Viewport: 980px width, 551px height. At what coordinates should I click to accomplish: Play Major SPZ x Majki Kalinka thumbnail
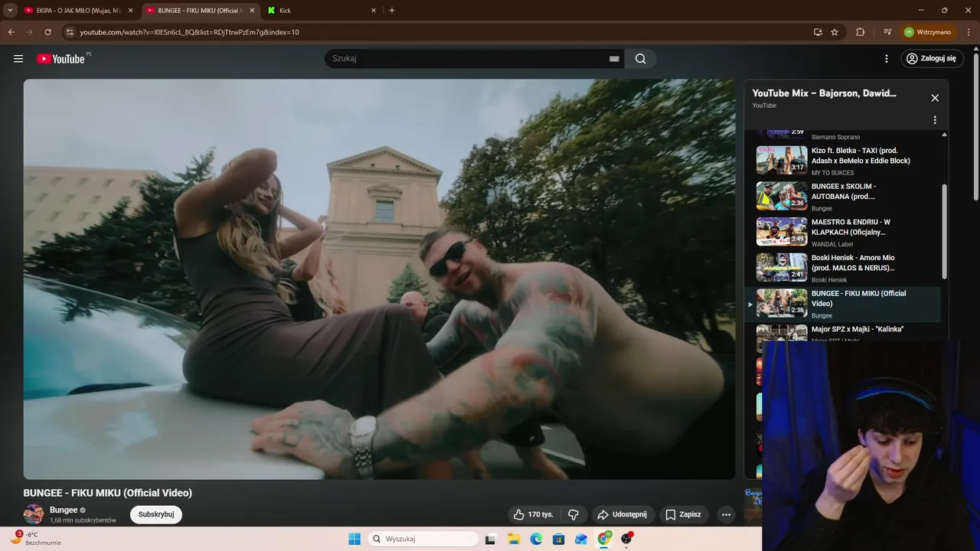click(782, 334)
